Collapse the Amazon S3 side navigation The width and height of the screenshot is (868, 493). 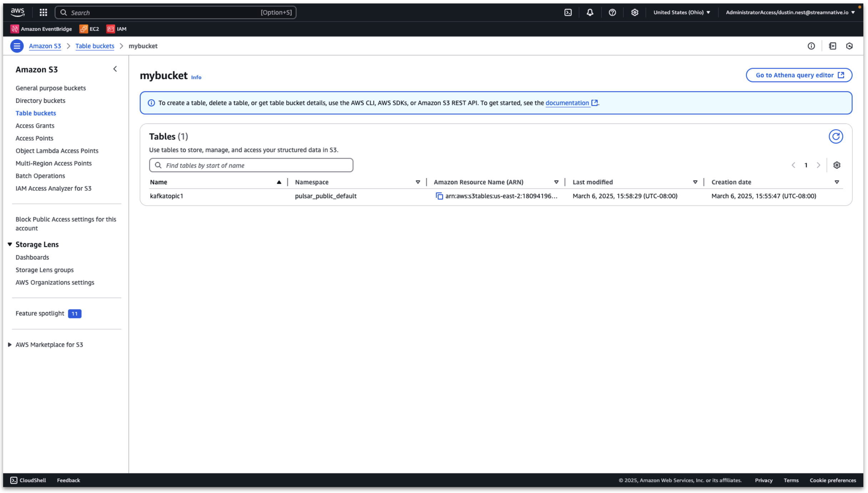tap(115, 69)
